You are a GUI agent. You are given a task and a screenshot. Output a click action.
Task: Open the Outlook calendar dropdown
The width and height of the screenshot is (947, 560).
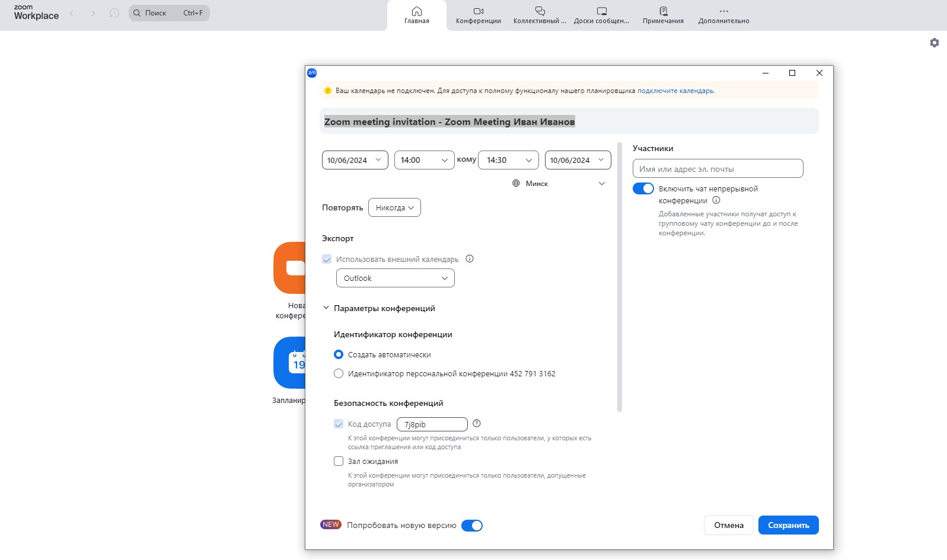click(x=396, y=278)
